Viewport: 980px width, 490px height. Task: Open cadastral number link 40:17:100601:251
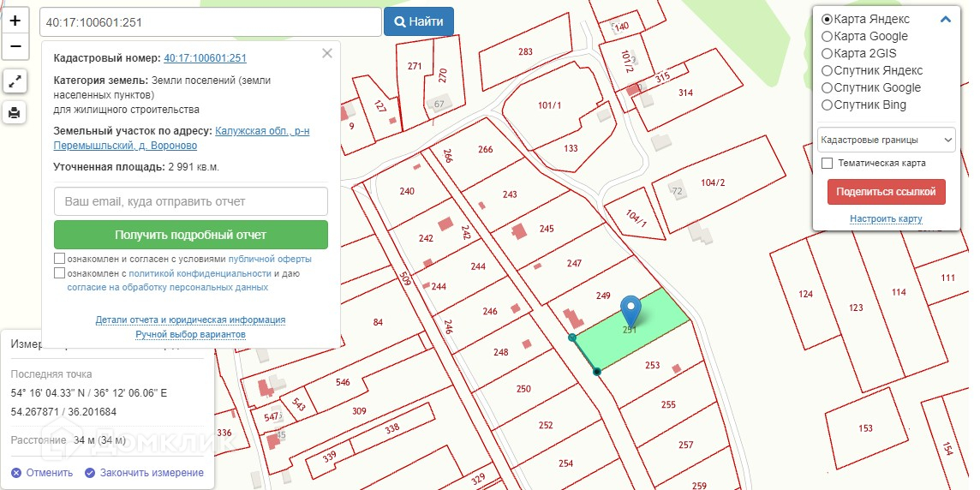tap(205, 58)
